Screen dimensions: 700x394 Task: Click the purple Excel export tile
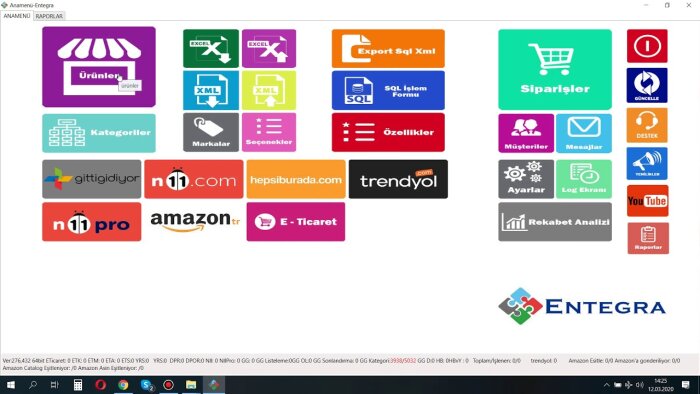[269, 49]
